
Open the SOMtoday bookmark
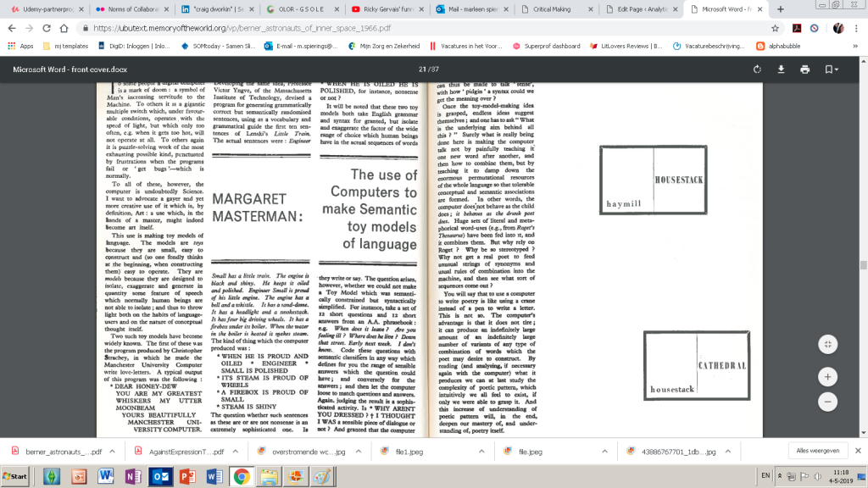(x=218, y=46)
